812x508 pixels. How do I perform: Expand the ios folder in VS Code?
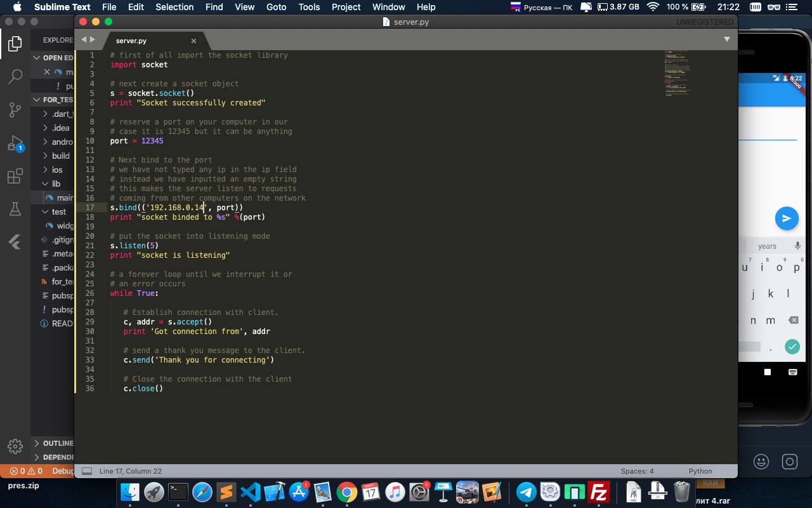45,170
